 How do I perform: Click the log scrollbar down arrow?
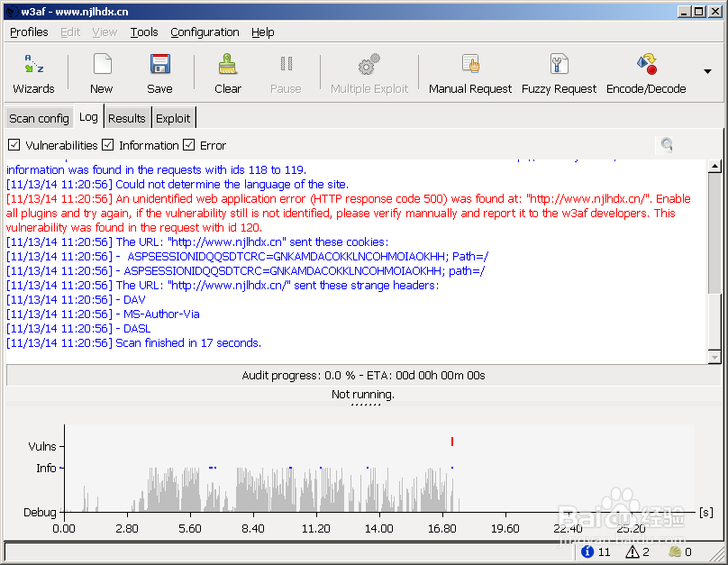[714, 357]
